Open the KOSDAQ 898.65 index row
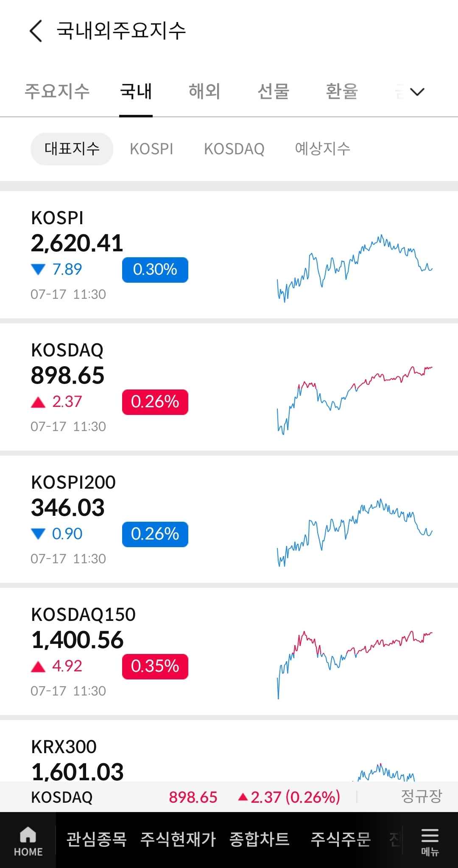458x868 pixels. 229,387
